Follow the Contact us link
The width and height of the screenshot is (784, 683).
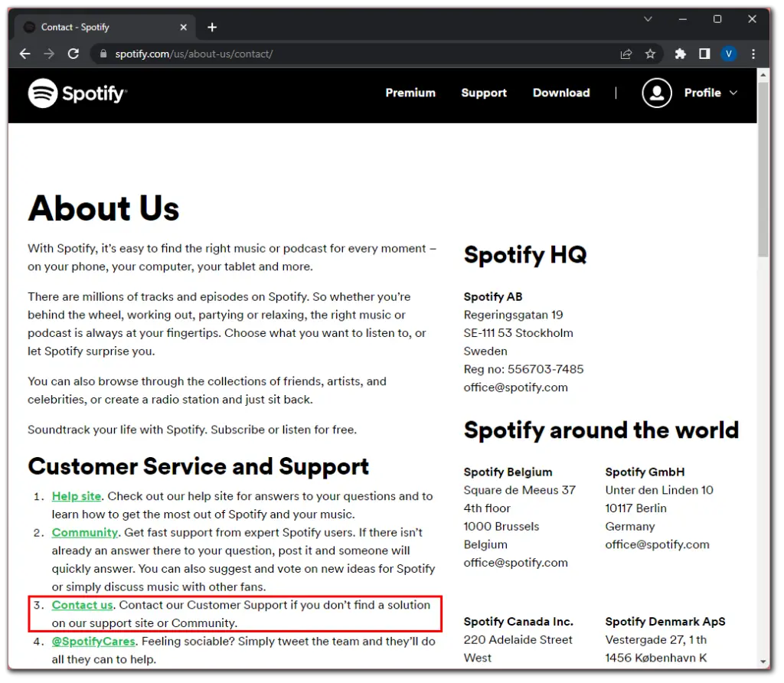pyautogui.click(x=82, y=604)
